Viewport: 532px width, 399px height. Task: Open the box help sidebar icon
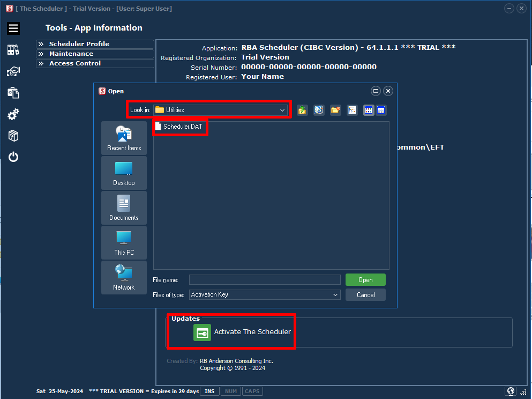tap(13, 136)
